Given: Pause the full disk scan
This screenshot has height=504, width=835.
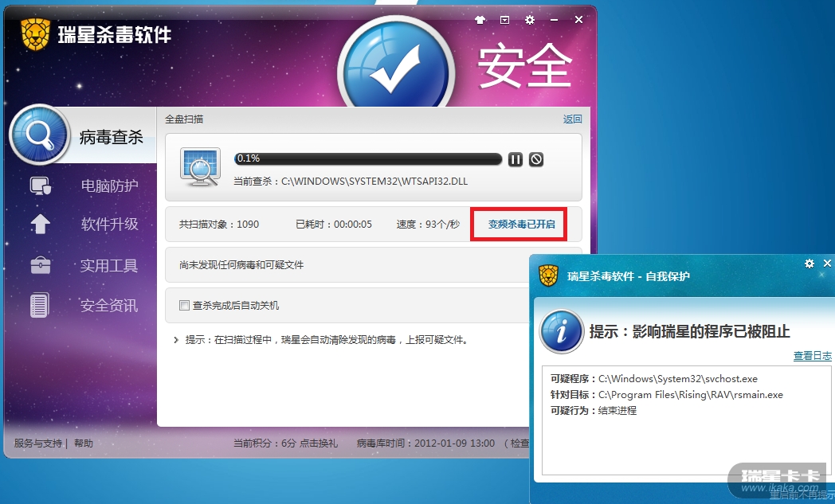Looking at the screenshot, I should pos(515,159).
